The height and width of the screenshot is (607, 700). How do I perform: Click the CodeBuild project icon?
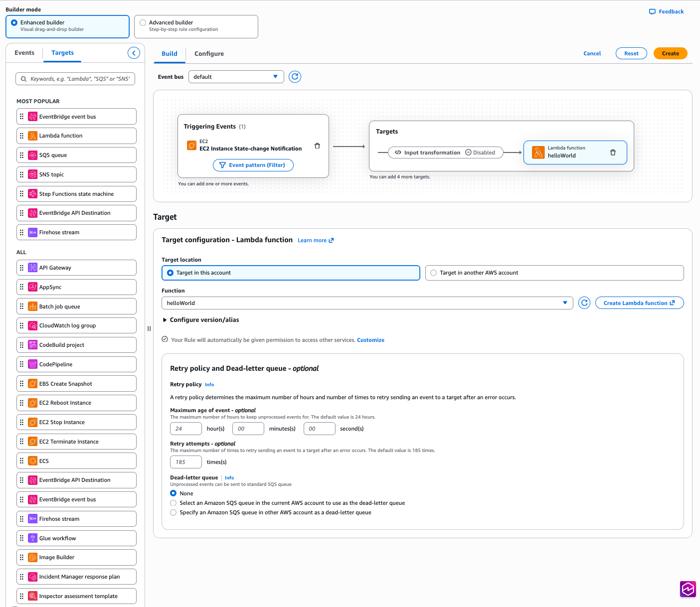(32, 345)
